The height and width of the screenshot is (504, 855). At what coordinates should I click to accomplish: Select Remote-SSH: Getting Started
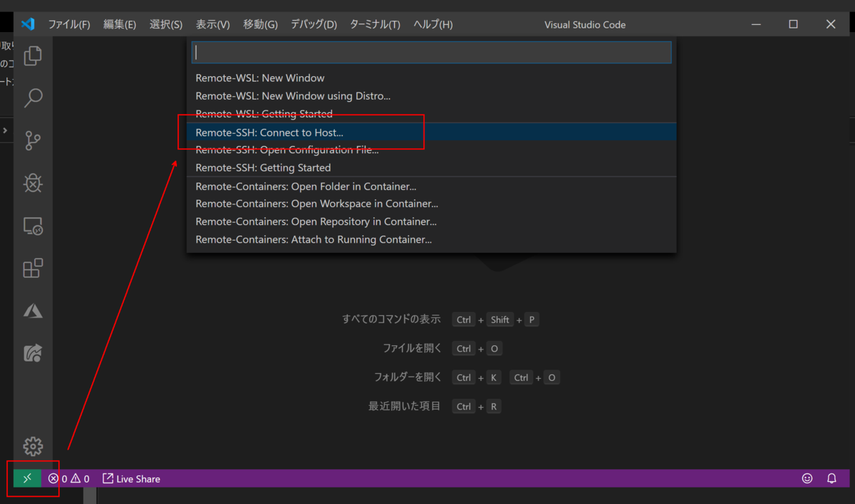[x=431, y=168]
